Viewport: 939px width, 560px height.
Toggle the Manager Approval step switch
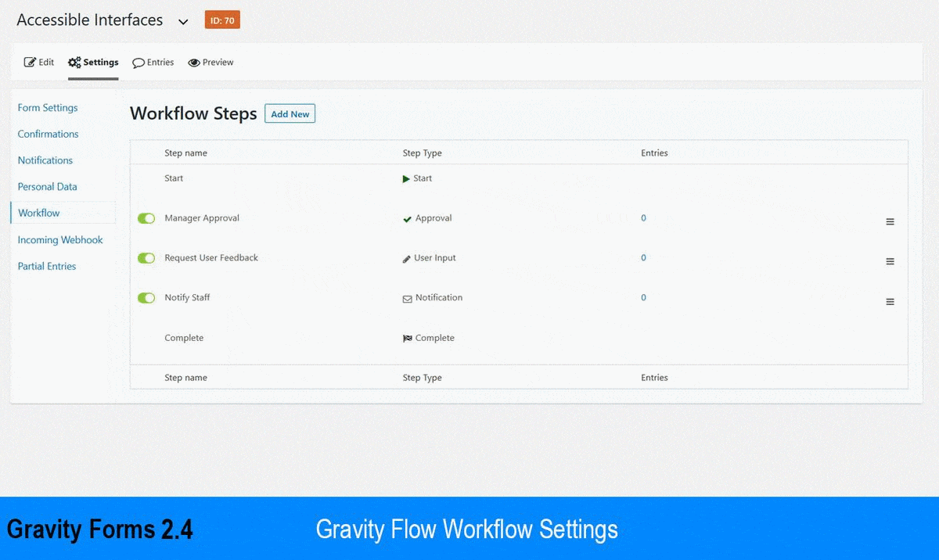tap(146, 218)
